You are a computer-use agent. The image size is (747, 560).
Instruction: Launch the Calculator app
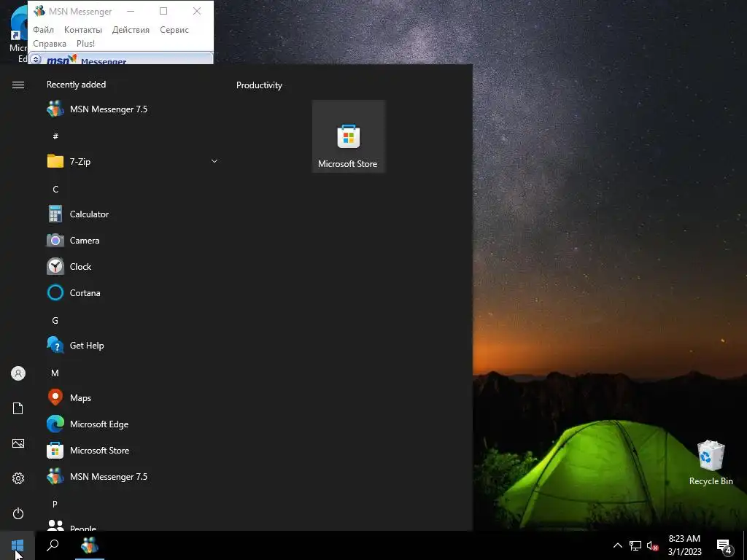pos(133,214)
